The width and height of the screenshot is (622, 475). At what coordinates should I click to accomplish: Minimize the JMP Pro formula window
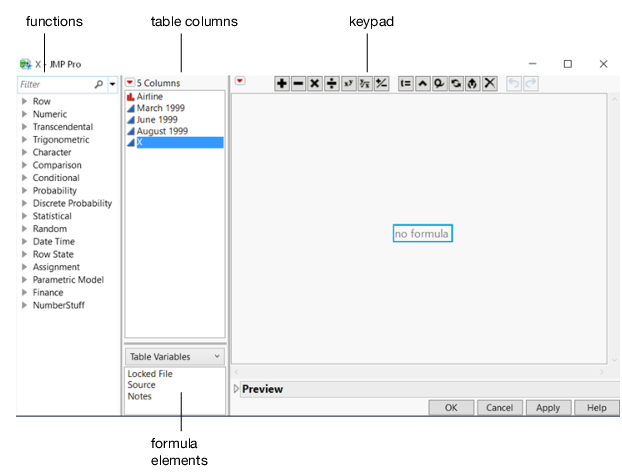tap(532, 64)
